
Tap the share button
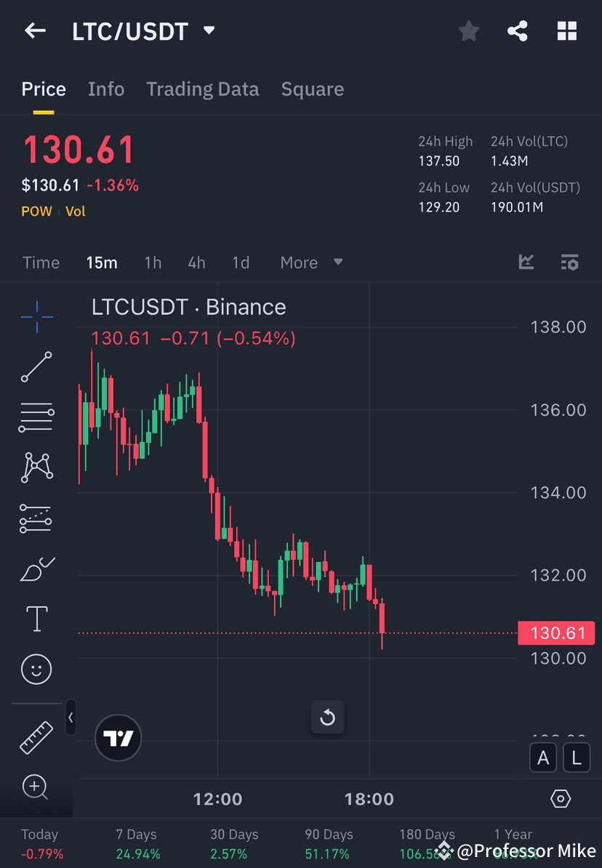518,31
